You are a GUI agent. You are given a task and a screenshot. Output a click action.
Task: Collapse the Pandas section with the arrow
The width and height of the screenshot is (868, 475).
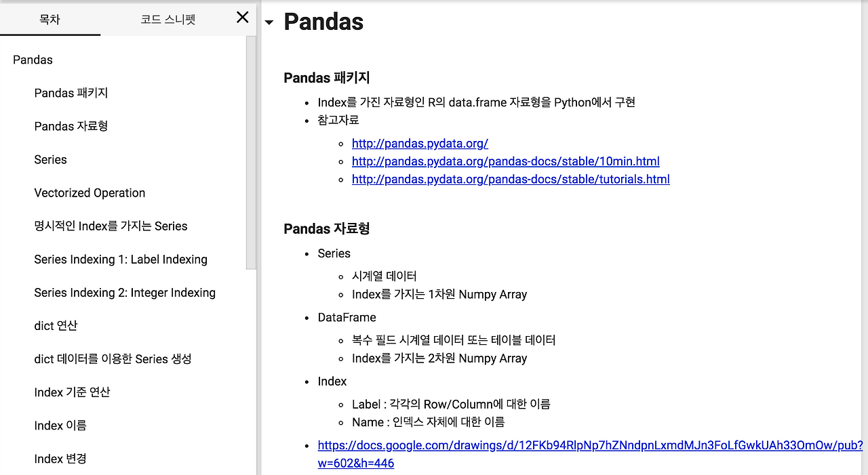[x=269, y=22]
